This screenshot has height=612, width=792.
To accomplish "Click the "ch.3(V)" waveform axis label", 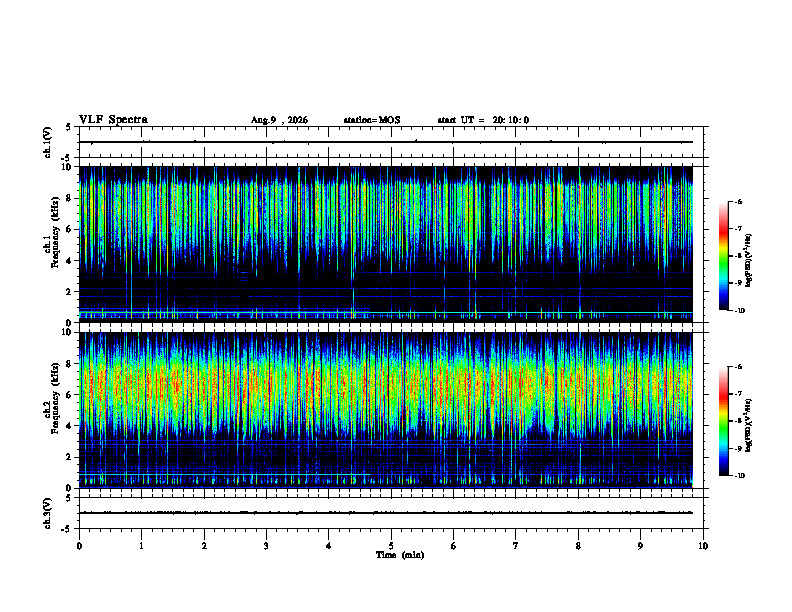I will [47, 513].
